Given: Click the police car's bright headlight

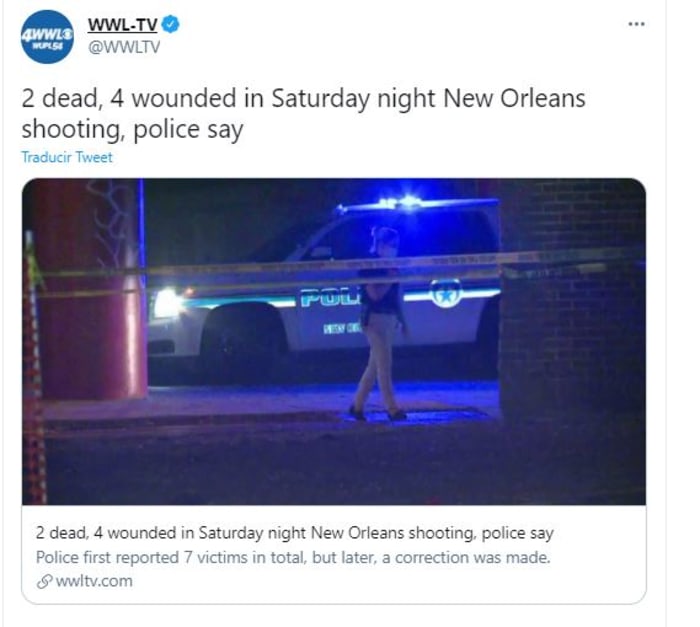Looking at the screenshot, I should coord(168,302).
